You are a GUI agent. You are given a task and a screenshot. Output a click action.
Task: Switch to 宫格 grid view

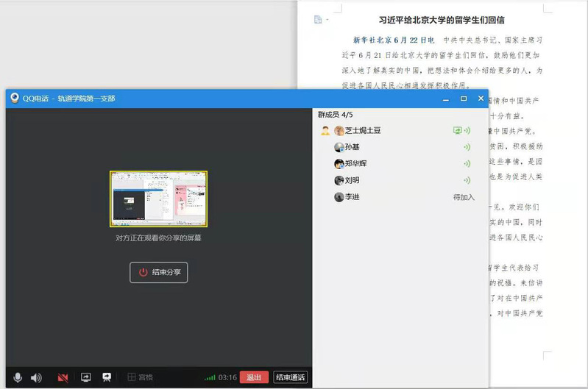[x=140, y=377]
